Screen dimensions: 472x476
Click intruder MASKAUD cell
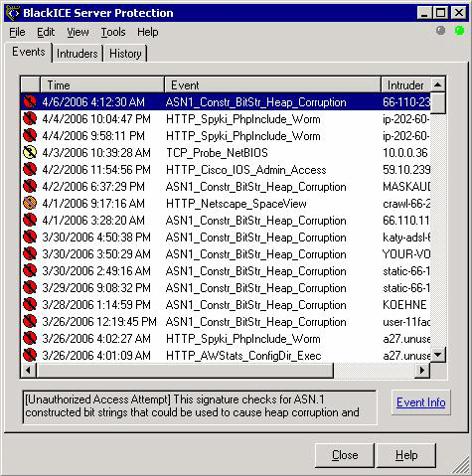406,187
